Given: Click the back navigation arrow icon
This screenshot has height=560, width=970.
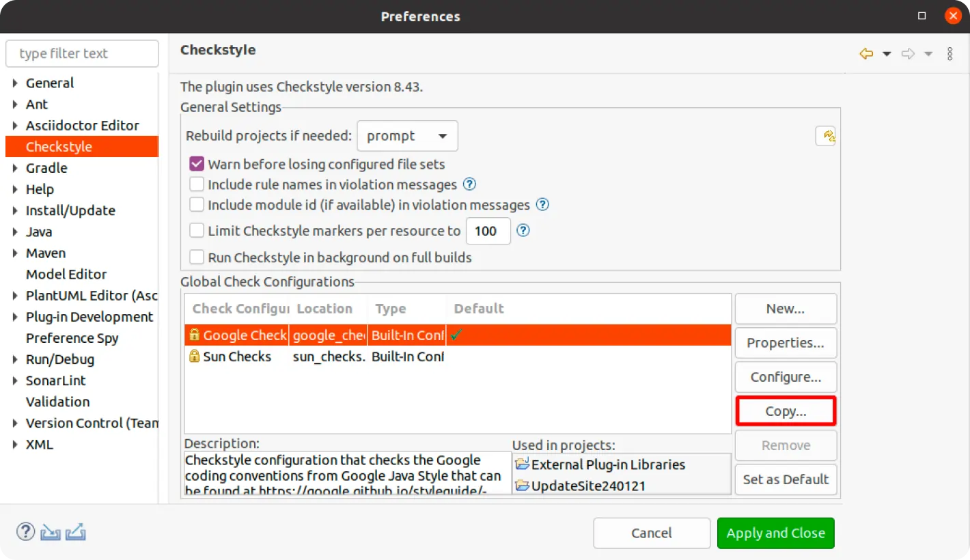Looking at the screenshot, I should 866,54.
